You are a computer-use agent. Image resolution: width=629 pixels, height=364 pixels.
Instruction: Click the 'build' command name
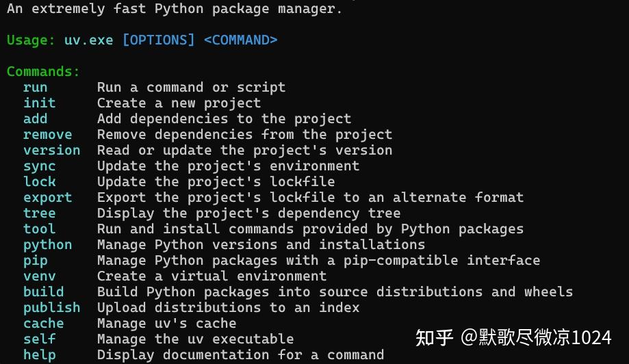coord(43,292)
